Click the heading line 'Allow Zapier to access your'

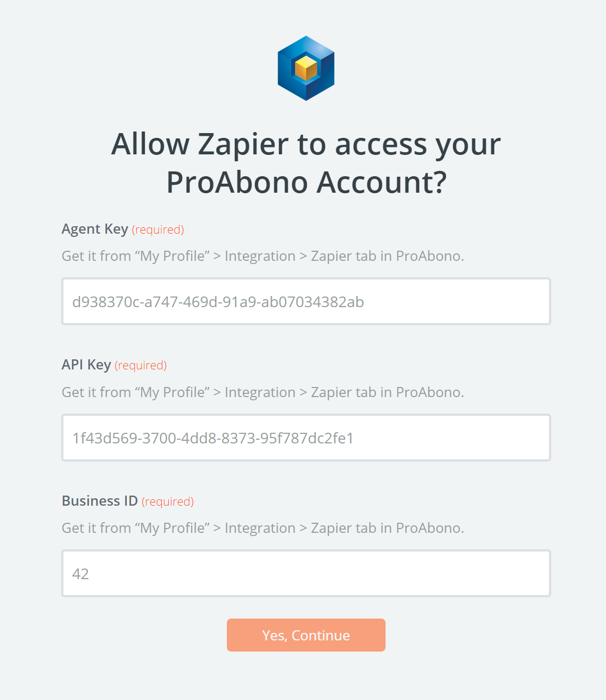pos(306,144)
